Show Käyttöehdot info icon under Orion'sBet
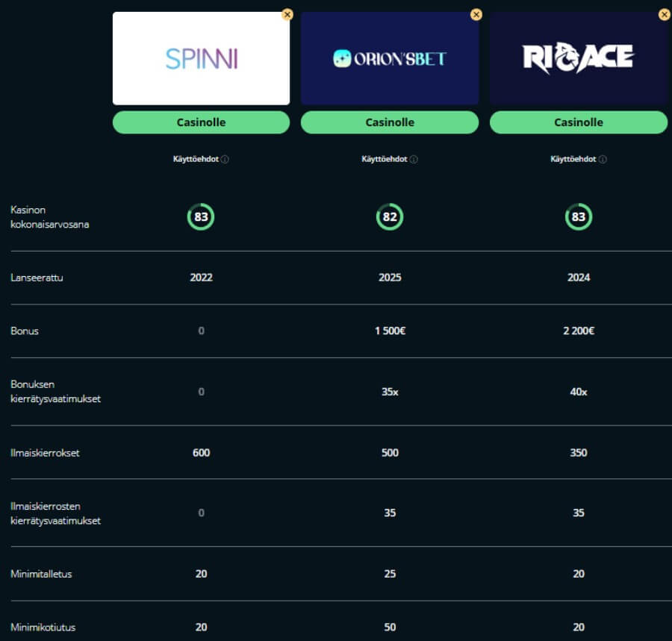672x641 pixels. pos(414,159)
